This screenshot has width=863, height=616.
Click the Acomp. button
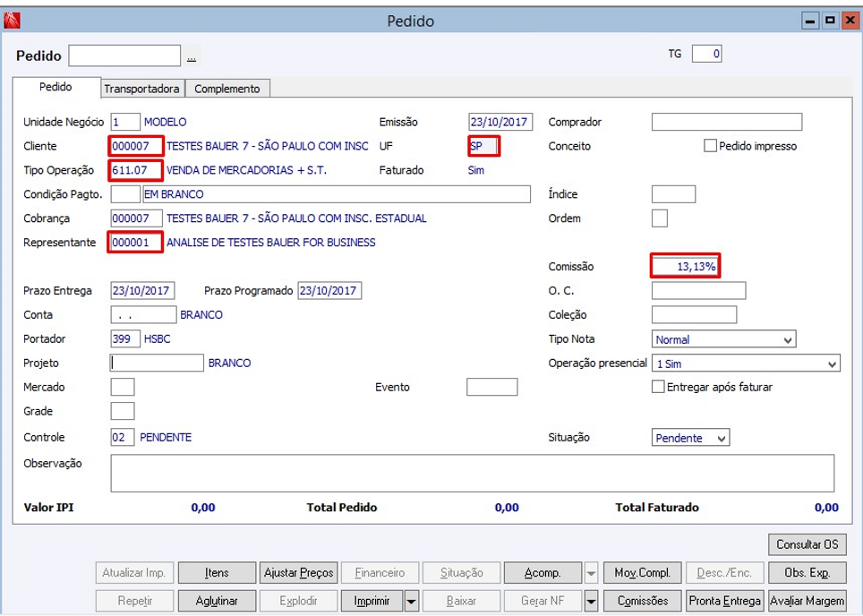pyautogui.click(x=543, y=573)
